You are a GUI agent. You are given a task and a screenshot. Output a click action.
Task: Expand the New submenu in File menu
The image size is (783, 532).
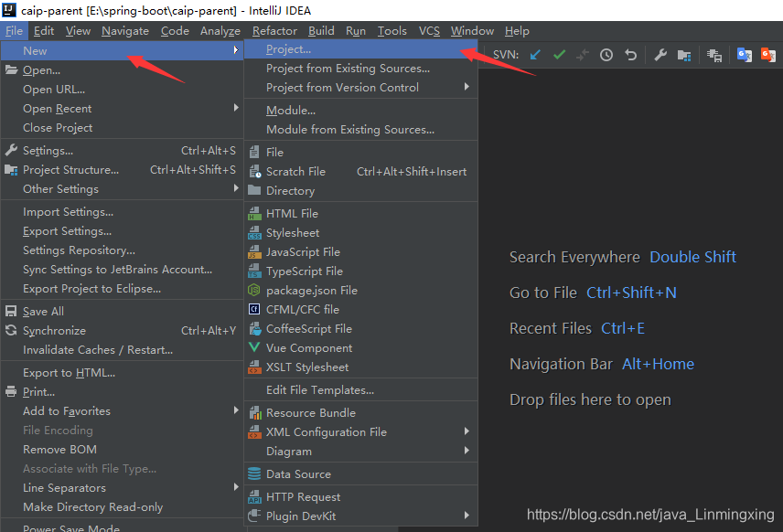(122, 51)
